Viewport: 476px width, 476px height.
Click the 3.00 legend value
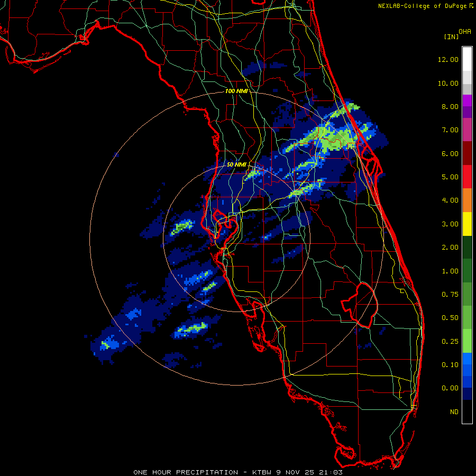(x=450, y=224)
